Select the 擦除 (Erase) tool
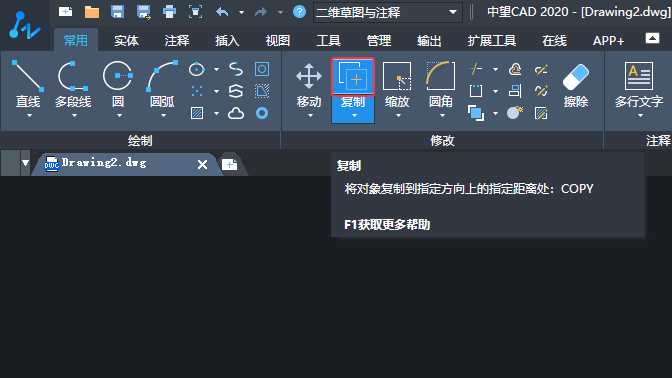This screenshot has width=672, height=378. (x=576, y=84)
